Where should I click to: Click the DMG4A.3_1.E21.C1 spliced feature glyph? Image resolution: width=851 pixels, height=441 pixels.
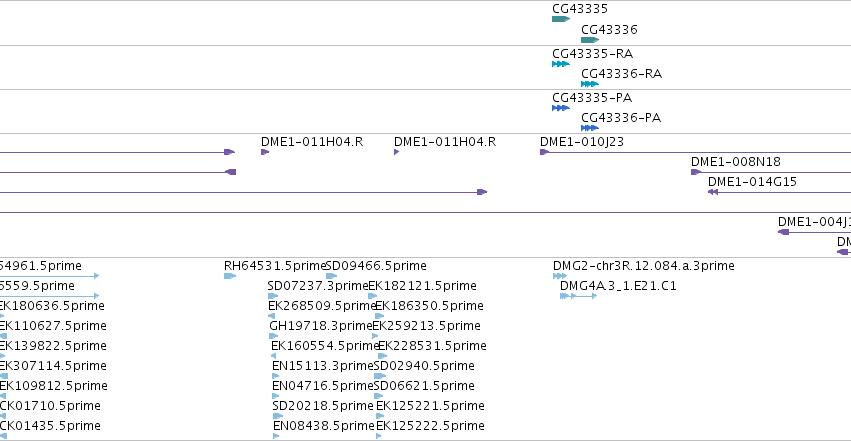click(579, 296)
